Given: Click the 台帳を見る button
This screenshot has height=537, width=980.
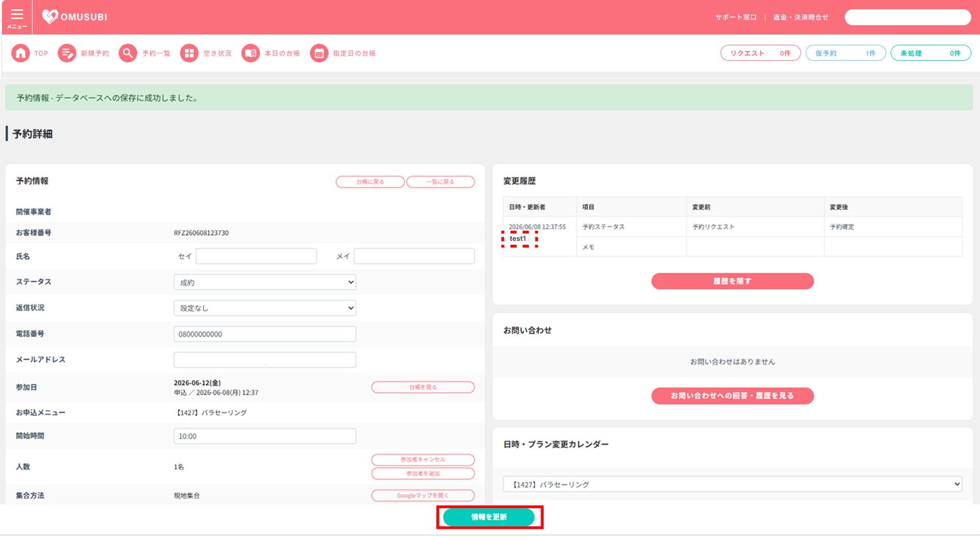Looking at the screenshot, I should pos(423,388).
